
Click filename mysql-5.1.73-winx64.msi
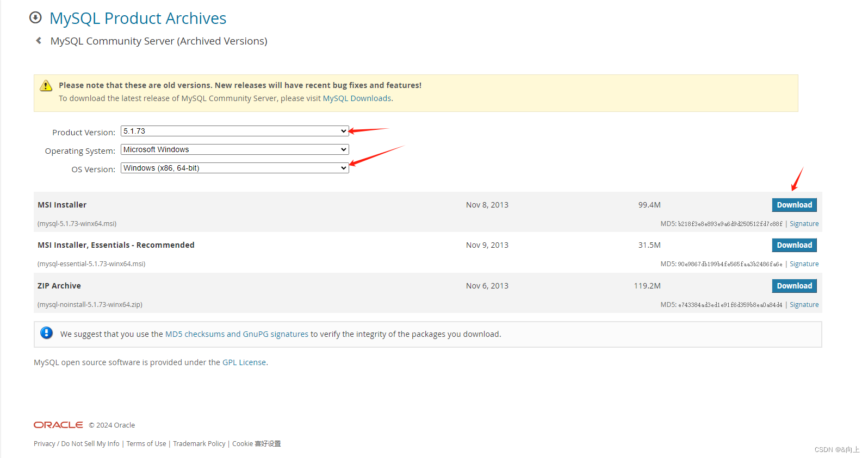pyautogui.click(x=77, y=224)
